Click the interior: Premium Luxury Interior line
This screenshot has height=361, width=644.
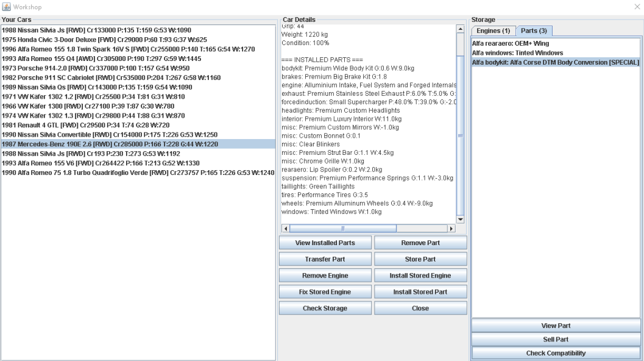tap(342, 119)
